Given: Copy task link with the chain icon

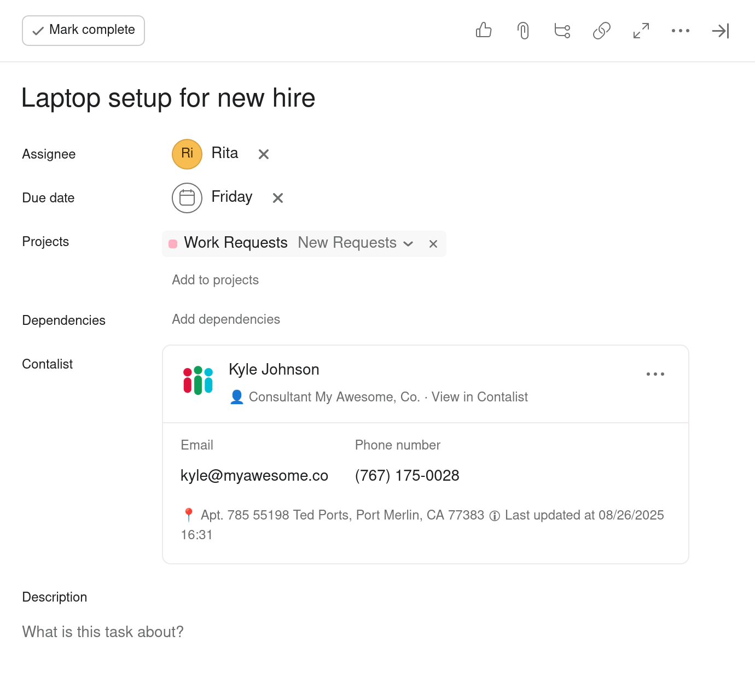Looking at the screenshot, I should click(x=602, y=31).
